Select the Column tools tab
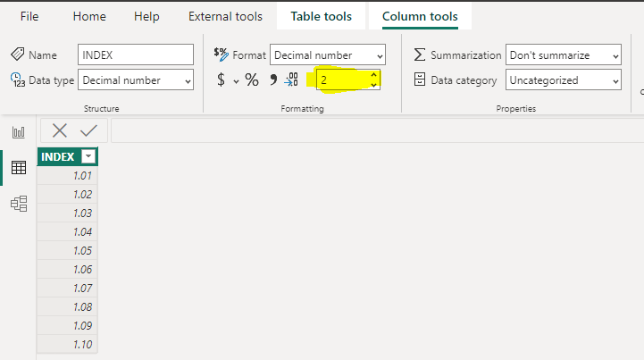This screenshot has width=644, height=360. click(420, 16)
